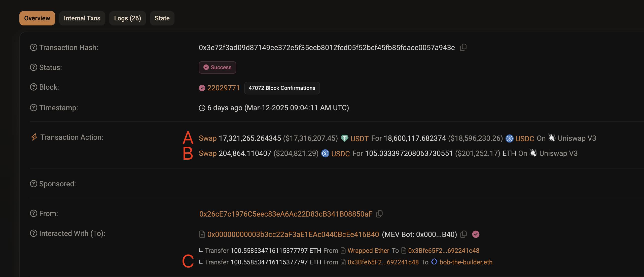This screenshot has width=644, height=277.
Task: Click the Block help question icon
Action: click(x=33, y=87)
